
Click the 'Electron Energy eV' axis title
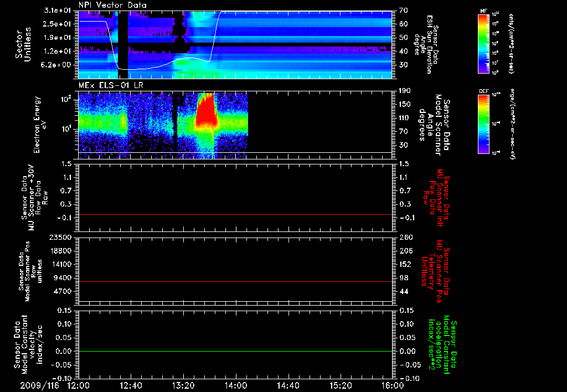[x=40, y=125]
